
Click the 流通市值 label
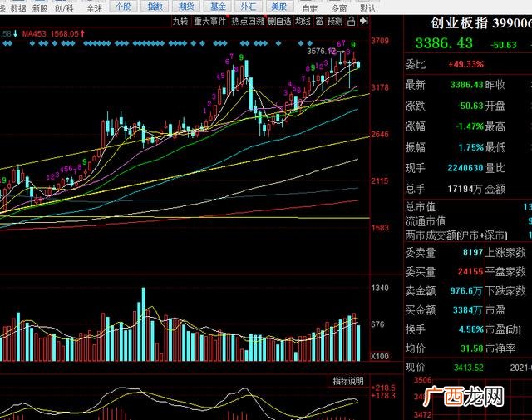(425, 221)
